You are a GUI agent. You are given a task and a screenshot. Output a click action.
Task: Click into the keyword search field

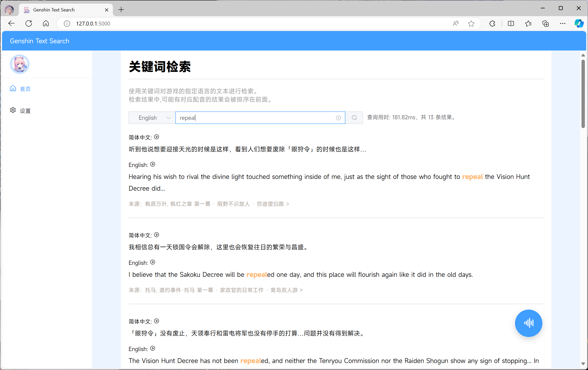255,118
